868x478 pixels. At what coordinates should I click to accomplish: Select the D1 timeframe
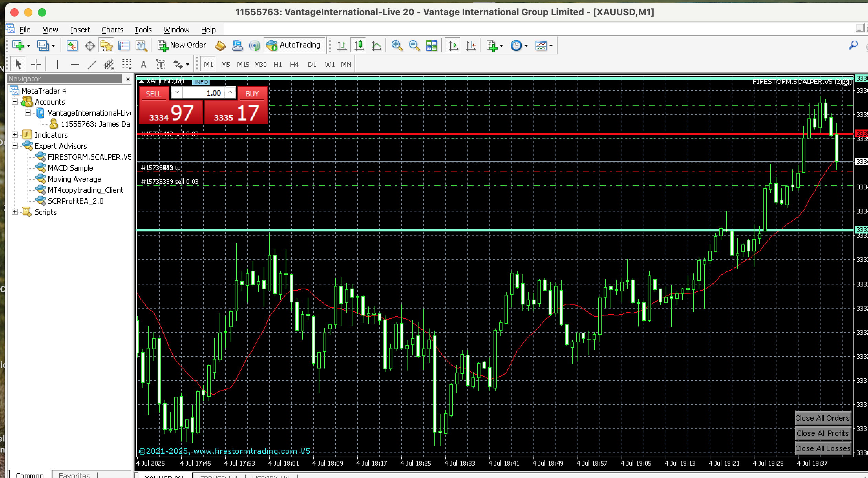coord(312,64)
